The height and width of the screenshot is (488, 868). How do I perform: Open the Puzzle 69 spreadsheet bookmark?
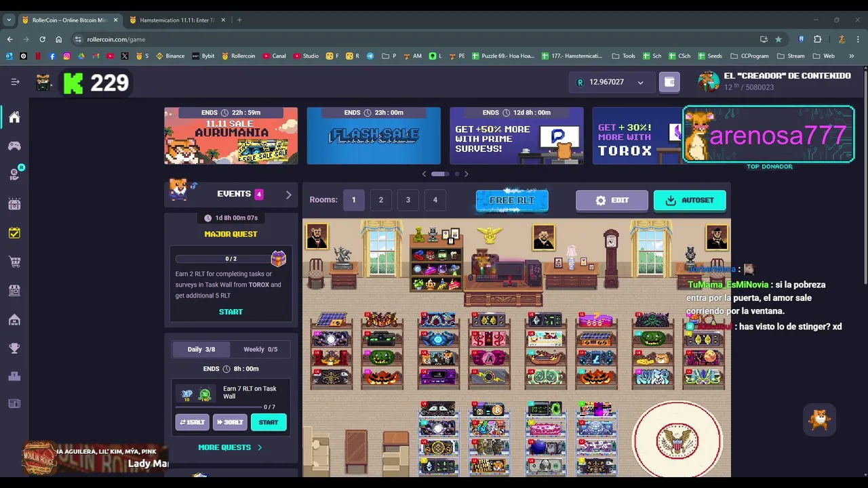coord(502,56)
